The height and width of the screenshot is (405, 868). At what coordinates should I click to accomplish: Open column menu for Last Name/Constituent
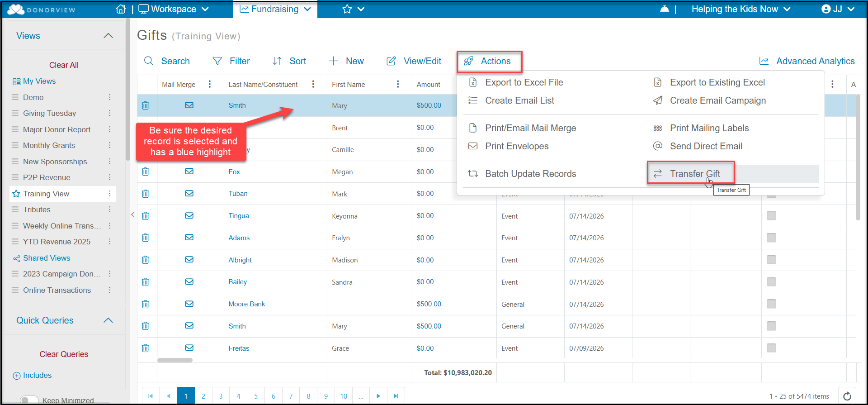pyautogui.click(x=313, y=84)
